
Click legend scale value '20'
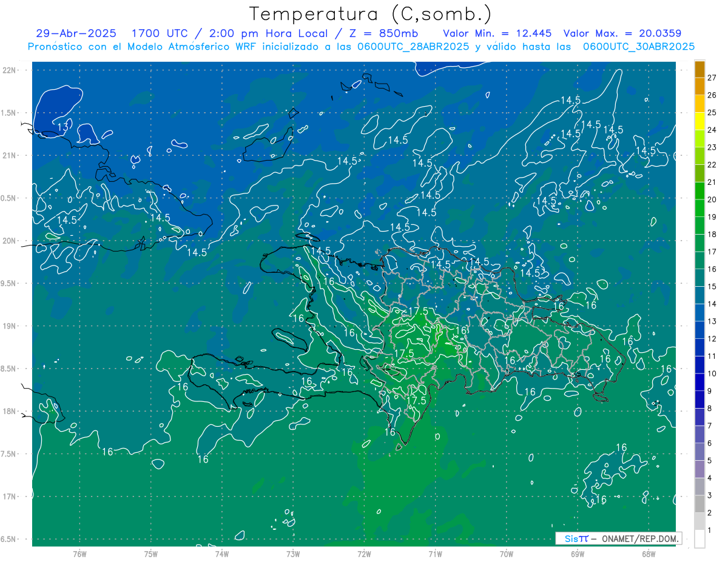point(712,199)
